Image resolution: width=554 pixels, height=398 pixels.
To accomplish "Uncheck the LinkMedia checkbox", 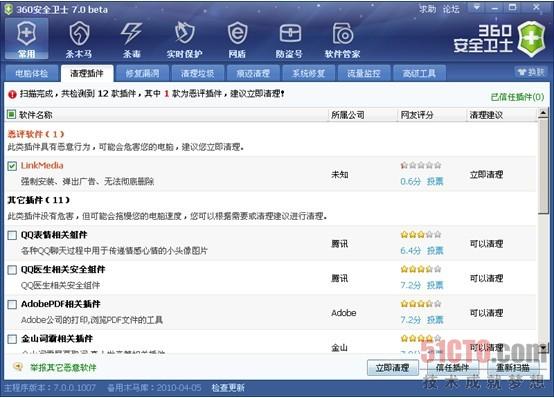I will [12, 166].
